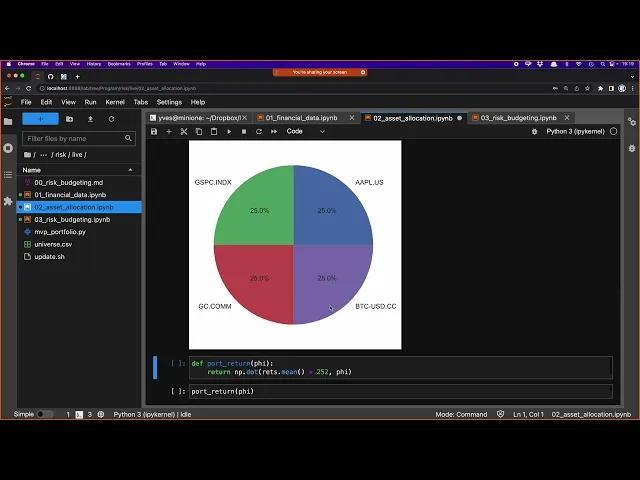This screenshot has width=640, height=480.
Task: Restart the kernel
Action: pos(259,131)
